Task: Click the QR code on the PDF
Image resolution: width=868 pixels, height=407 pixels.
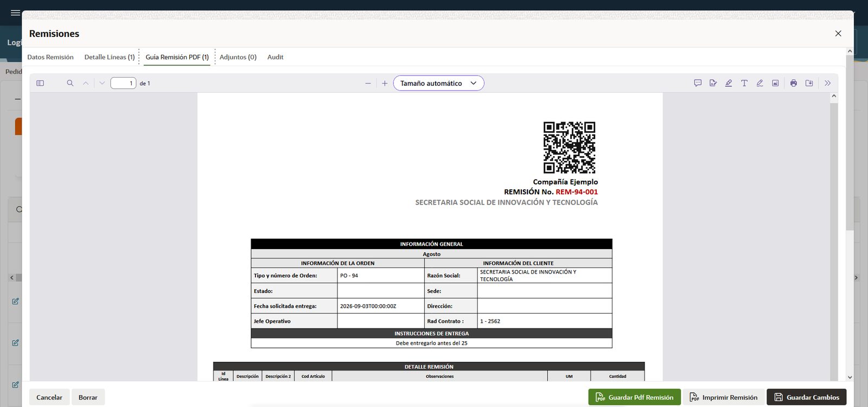Action: (x=569, y=148)
